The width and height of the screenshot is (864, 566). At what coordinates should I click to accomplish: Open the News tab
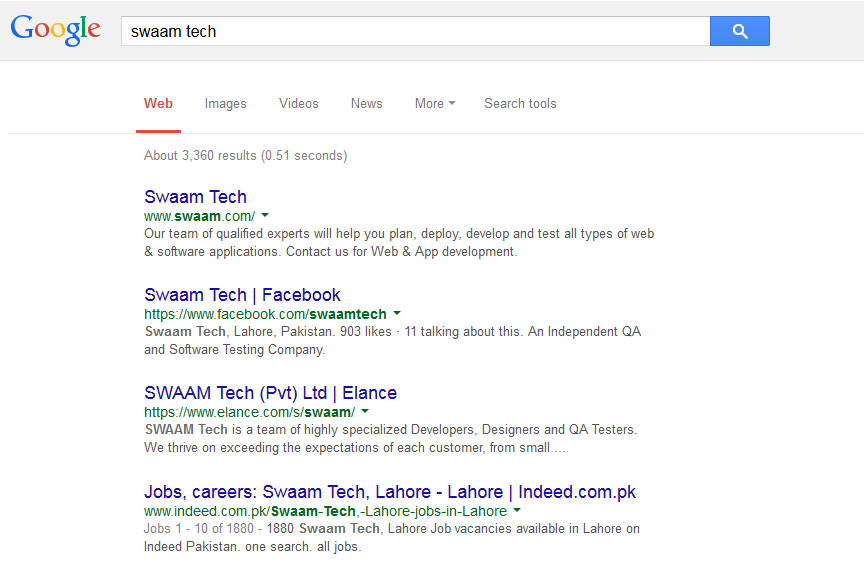366,104
